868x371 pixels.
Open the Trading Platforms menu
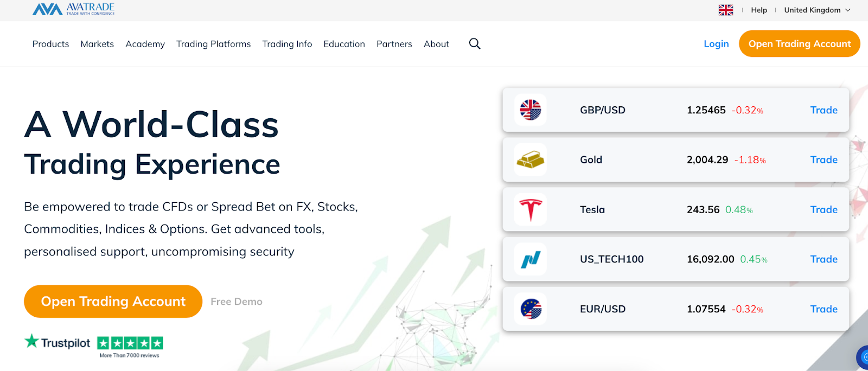pyautogui.click(x=213, y=44)
